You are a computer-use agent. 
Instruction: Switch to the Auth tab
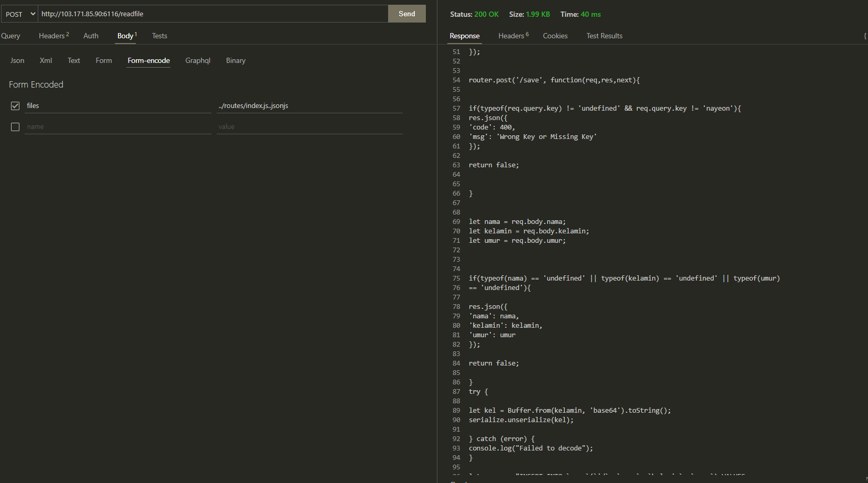click(x=91, y=36)
